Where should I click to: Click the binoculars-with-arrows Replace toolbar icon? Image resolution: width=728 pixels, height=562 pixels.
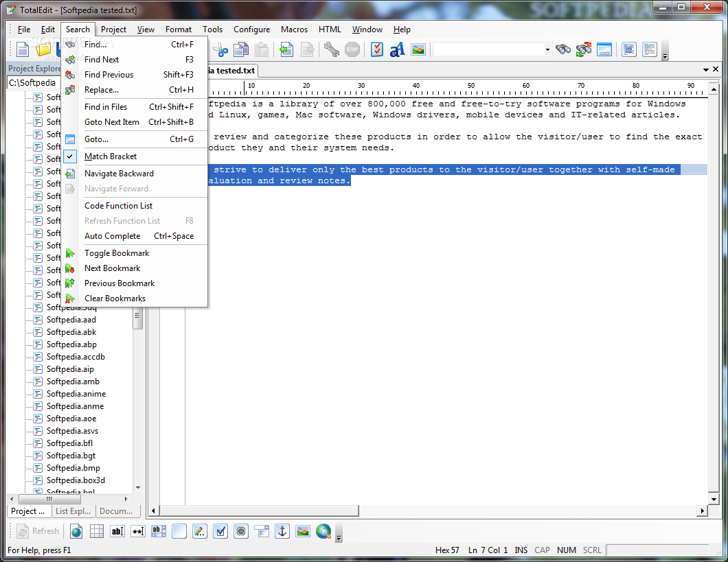584,49
